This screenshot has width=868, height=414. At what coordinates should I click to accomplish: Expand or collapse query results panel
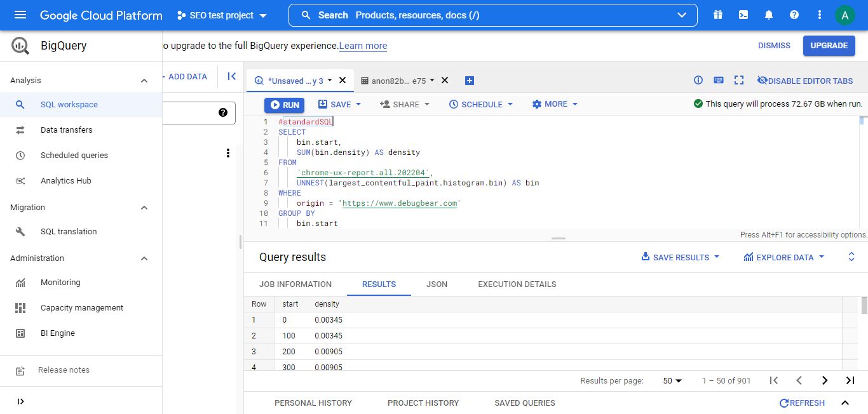pyautogui.click(x=851, y=257)
